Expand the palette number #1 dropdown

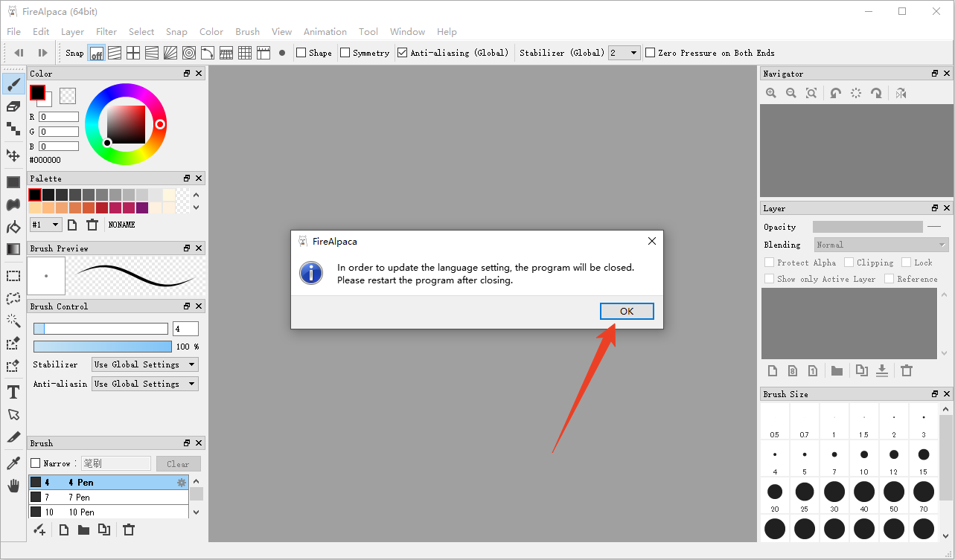45,225
